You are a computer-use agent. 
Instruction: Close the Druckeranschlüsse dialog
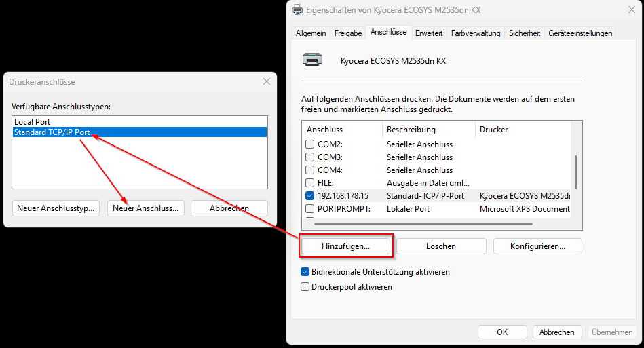(x=267, y=81)
